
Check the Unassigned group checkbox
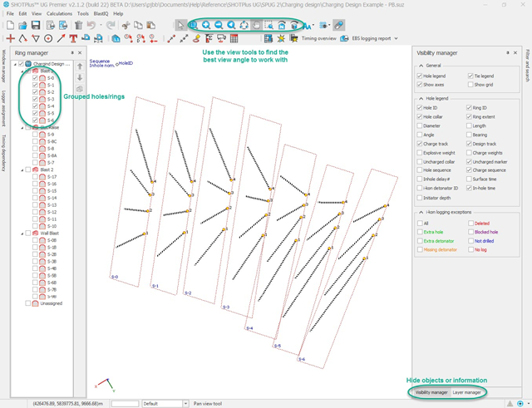27,303
